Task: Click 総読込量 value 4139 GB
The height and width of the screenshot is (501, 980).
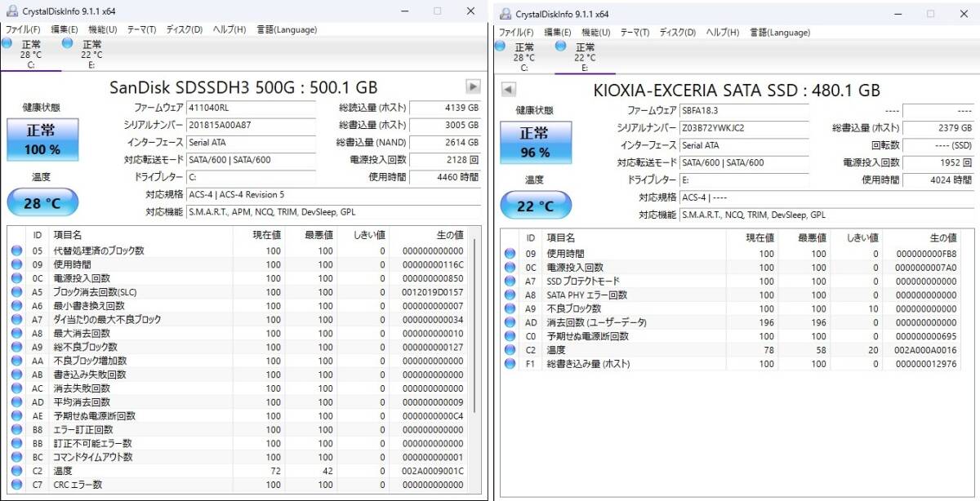Action: 445,108
